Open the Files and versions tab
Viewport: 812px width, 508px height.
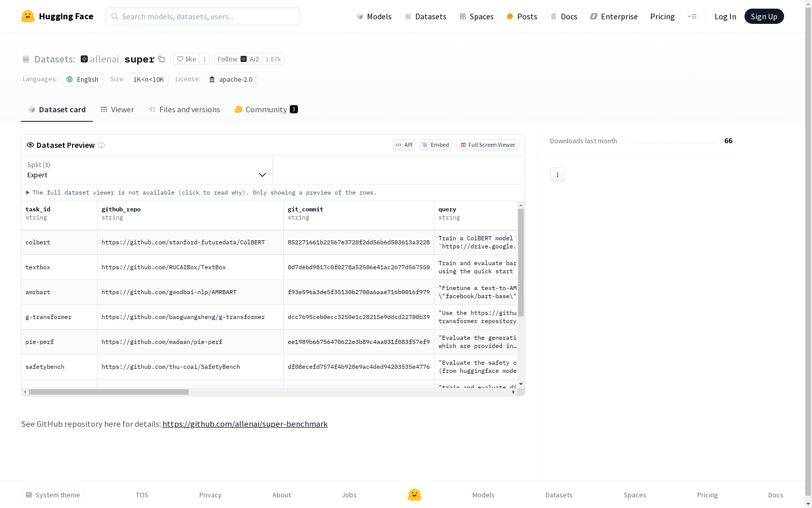184,110
